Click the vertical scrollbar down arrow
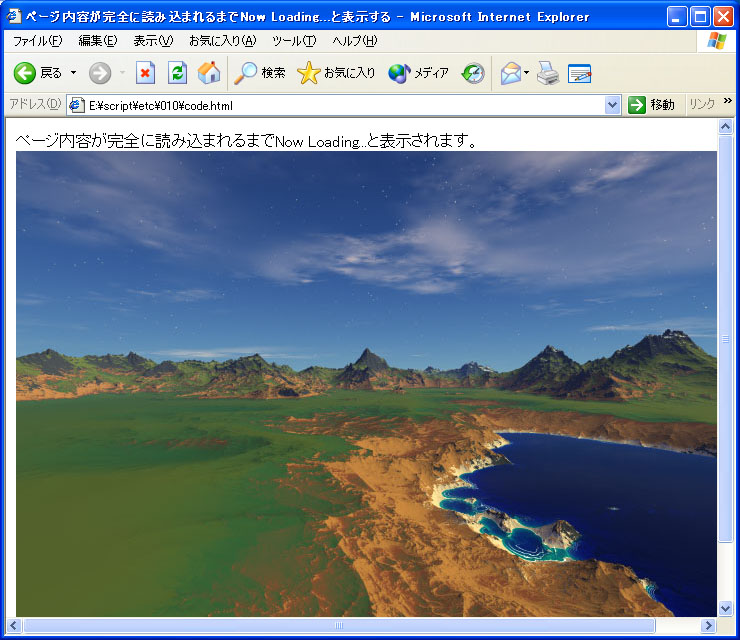This screenshot has height=640, width=740. click(x=725, y=609)
